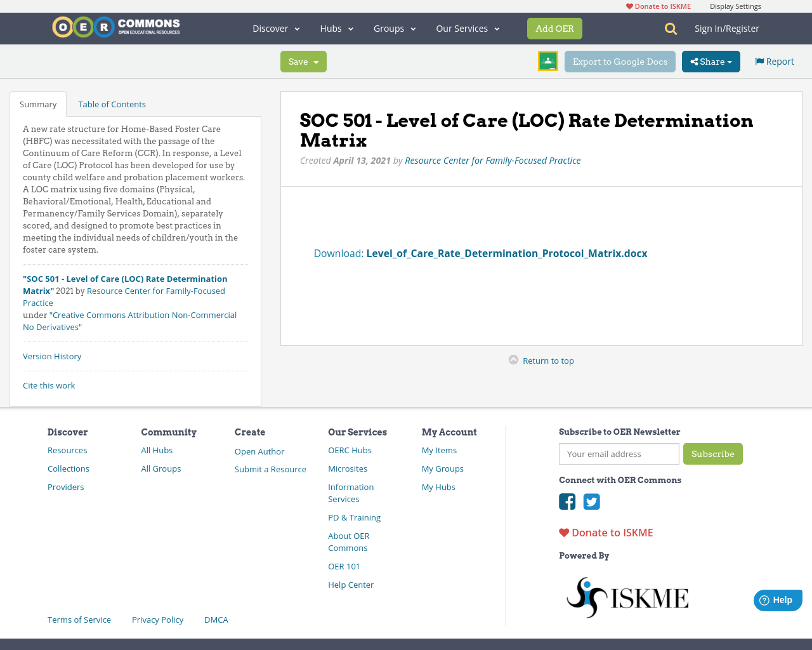Viewport: 812px width, 650px height.
Task: Click Donate to ISKME in top bar
Action: coord(658,6)
